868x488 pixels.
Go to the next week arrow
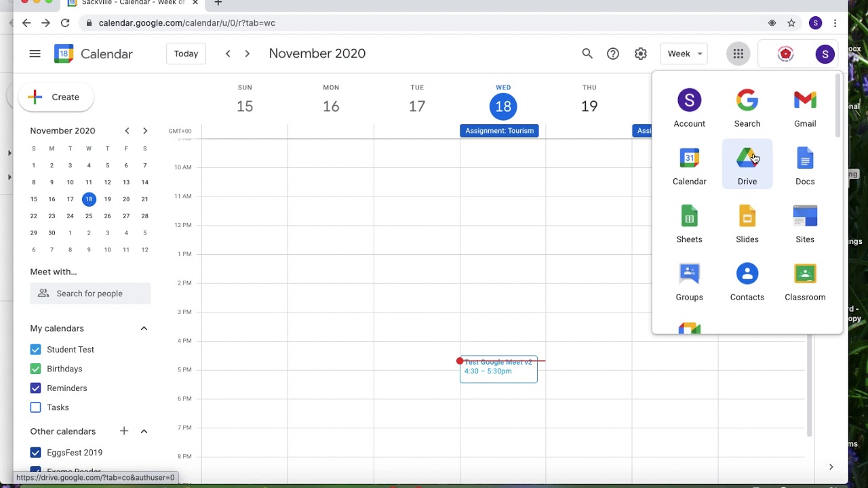click(x=248, y=54)
